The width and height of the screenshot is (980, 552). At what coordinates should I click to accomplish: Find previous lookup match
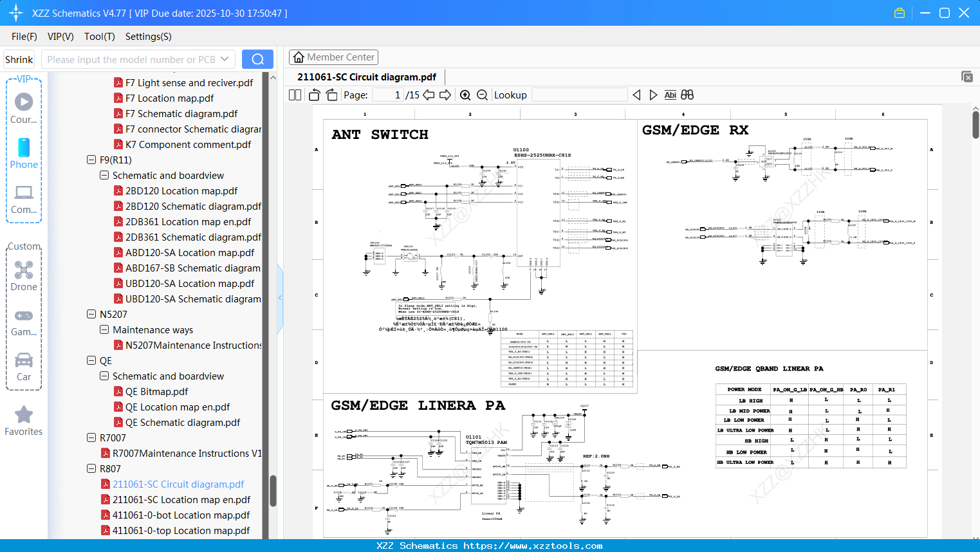tap(636, 95)
